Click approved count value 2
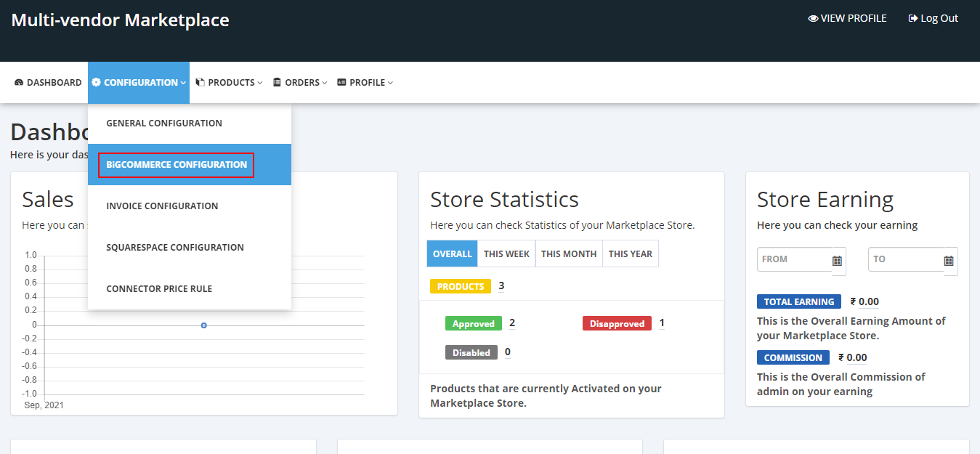 point(512,323)
